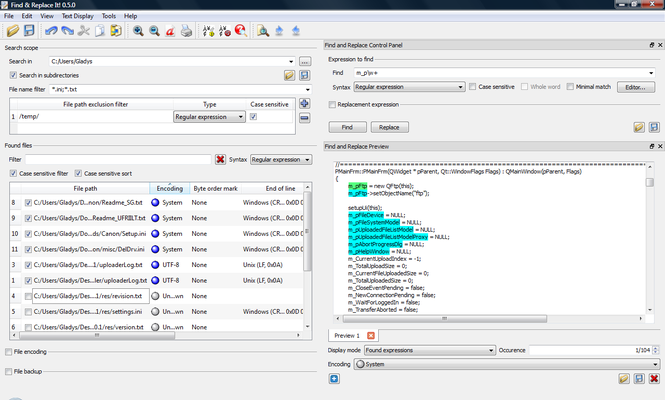Viewport: 665px width, 400px height.
Task: Enable the Replacement expression checkbox
Action: [332, 104]
